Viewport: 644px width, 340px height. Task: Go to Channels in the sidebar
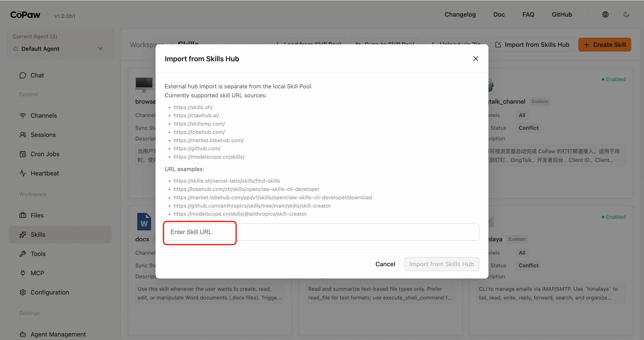point(44,116)
